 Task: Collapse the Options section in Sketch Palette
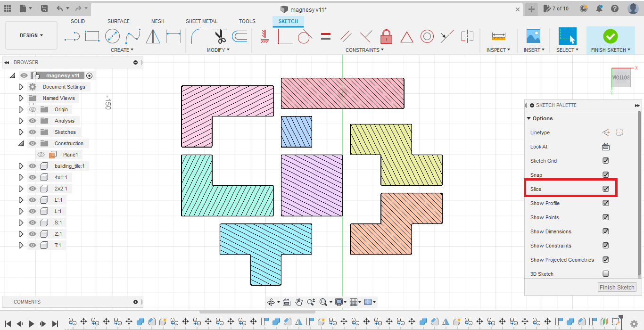(x=529, y=118)
